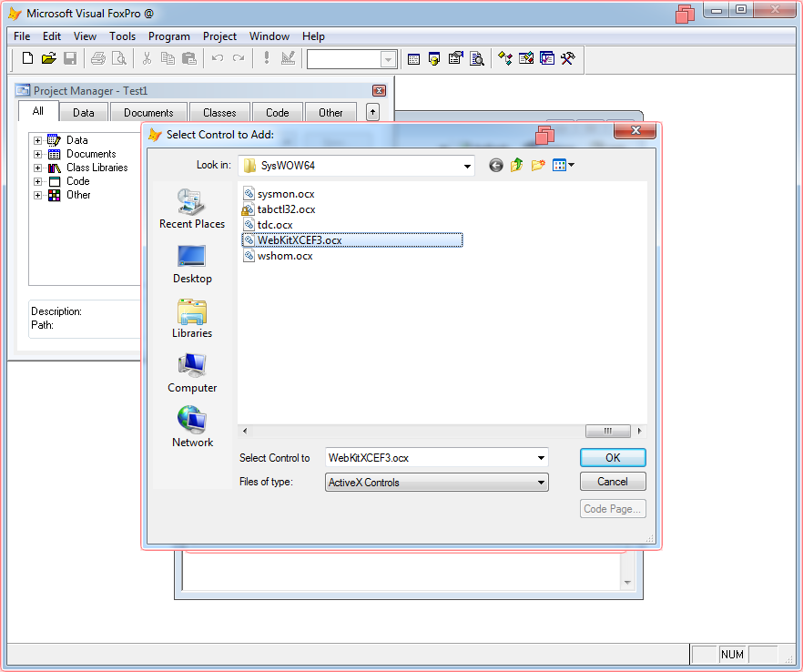The image size is (803, 672).
Task: Click the Cancel button
Action: [613, 482]
